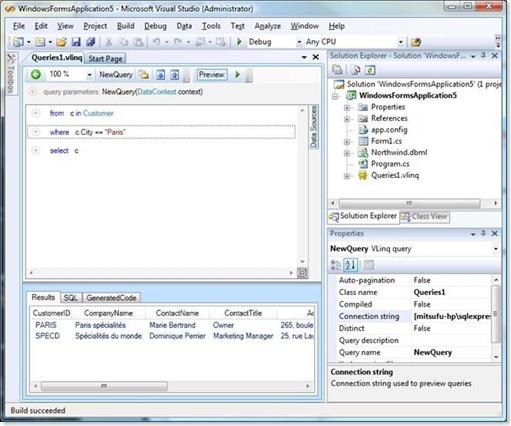Run preview with the green arrow next to Preview
This screenshot has height=426, width=511.
tap(237, 74)
